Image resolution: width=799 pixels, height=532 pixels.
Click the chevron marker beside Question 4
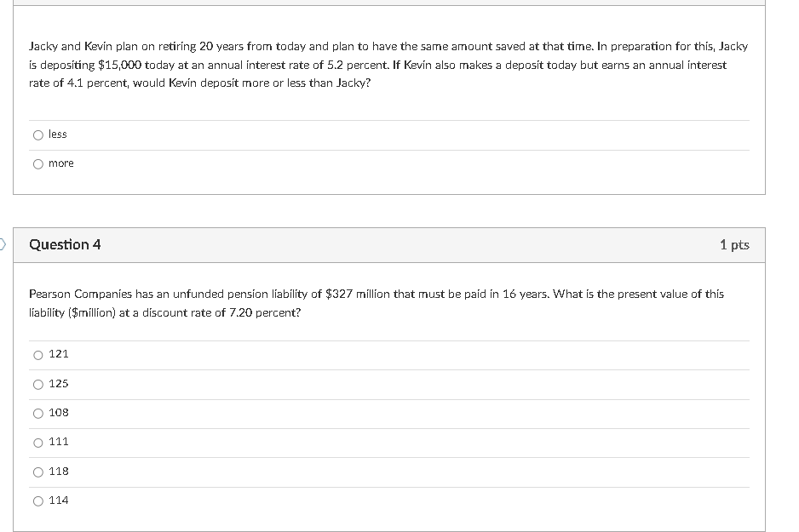(3, 243)
